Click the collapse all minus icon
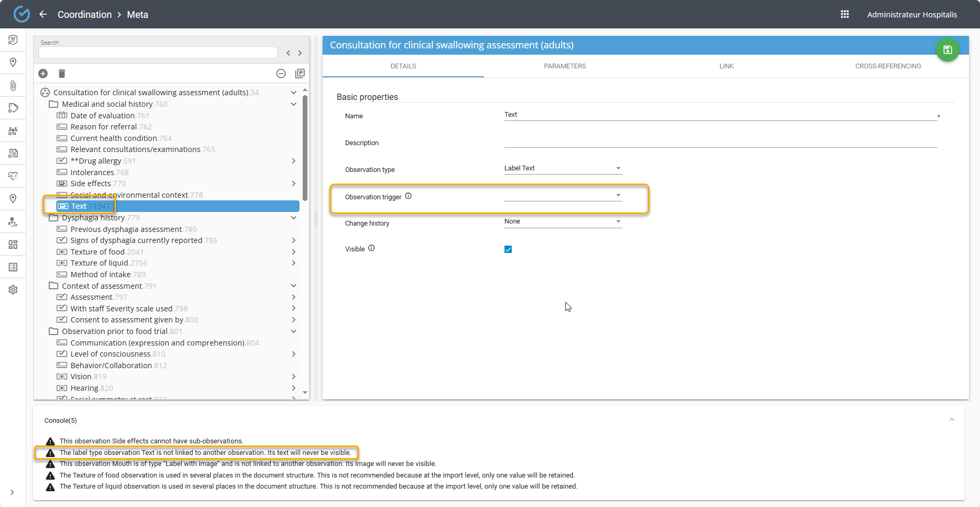Image resolution: width=980 pixels, height=507 pixels. (281, 74)
